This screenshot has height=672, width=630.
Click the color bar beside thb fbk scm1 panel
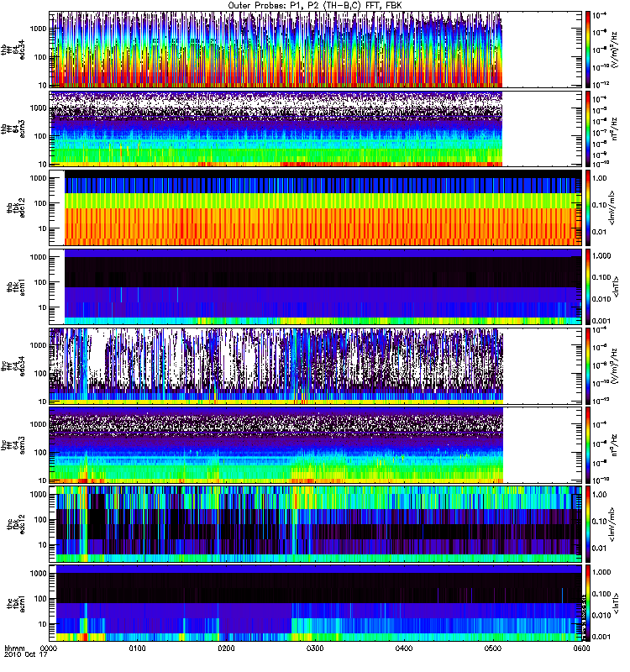[588, 286]
